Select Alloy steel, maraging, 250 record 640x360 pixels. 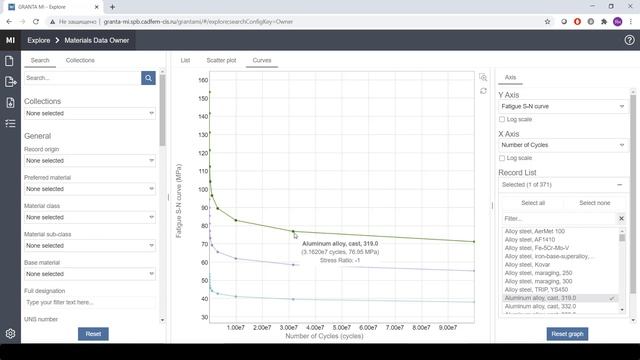pos(538,273)
